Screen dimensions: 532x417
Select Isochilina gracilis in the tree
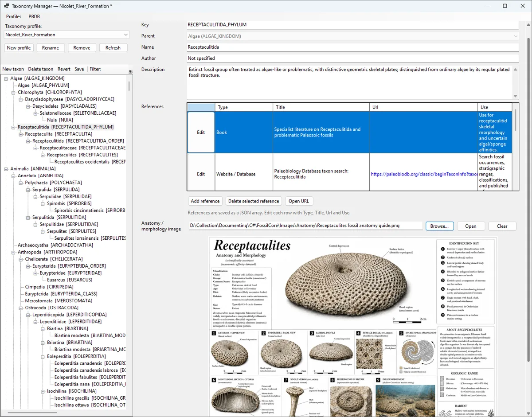(90, 398)
